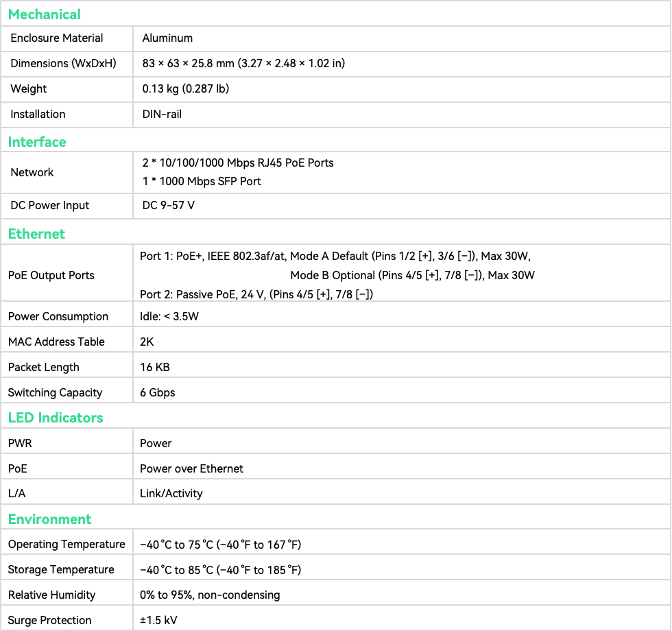
Task: Click the Enclosure Material label cell
Action: 57,38
